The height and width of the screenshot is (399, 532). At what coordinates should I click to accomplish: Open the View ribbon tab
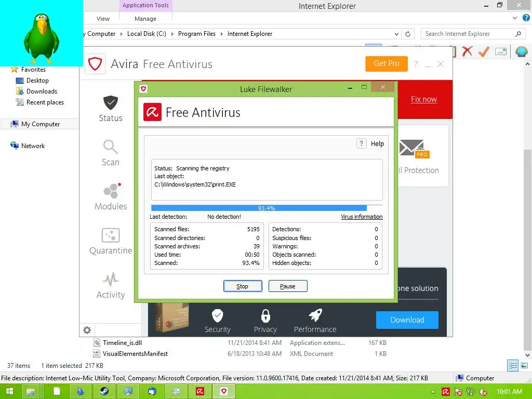point(103,19)
